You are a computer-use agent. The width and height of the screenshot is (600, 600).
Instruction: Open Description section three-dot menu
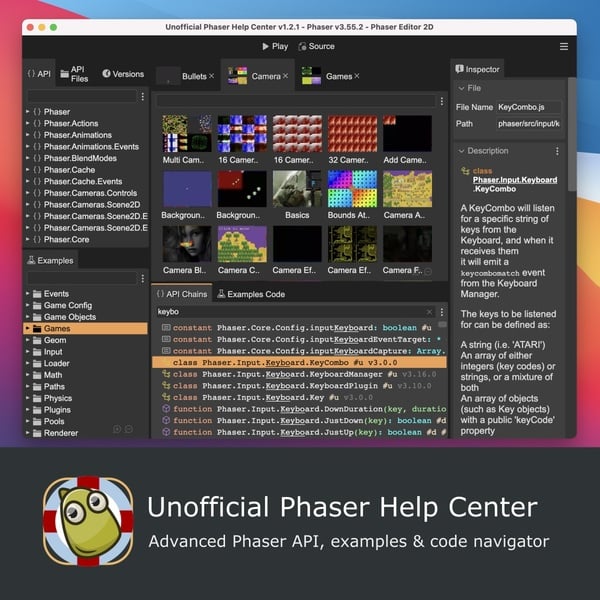557,151
